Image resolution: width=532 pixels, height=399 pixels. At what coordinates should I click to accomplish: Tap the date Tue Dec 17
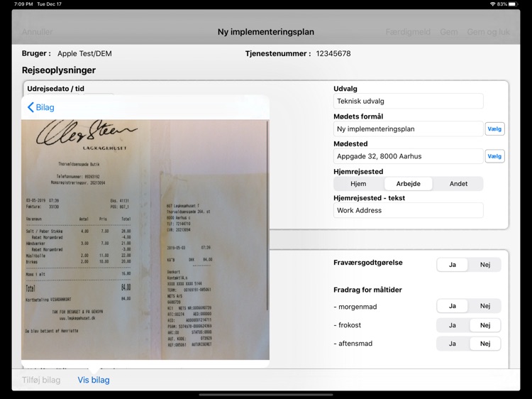[49, 4]
